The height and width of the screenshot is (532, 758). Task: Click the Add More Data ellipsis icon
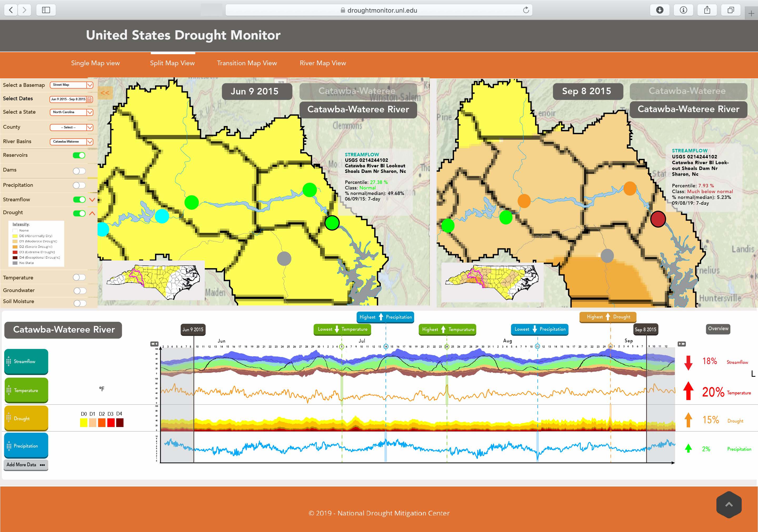[42, 465]
